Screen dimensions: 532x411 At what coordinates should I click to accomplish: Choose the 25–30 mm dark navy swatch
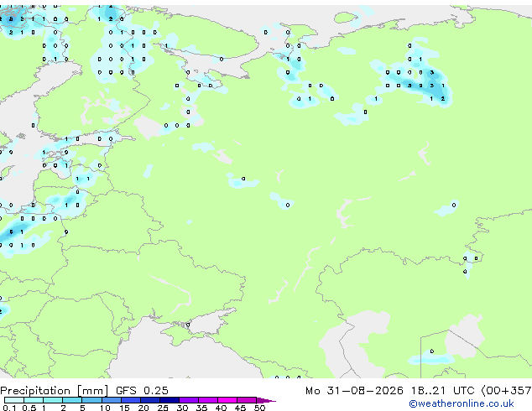click(170, 400)
